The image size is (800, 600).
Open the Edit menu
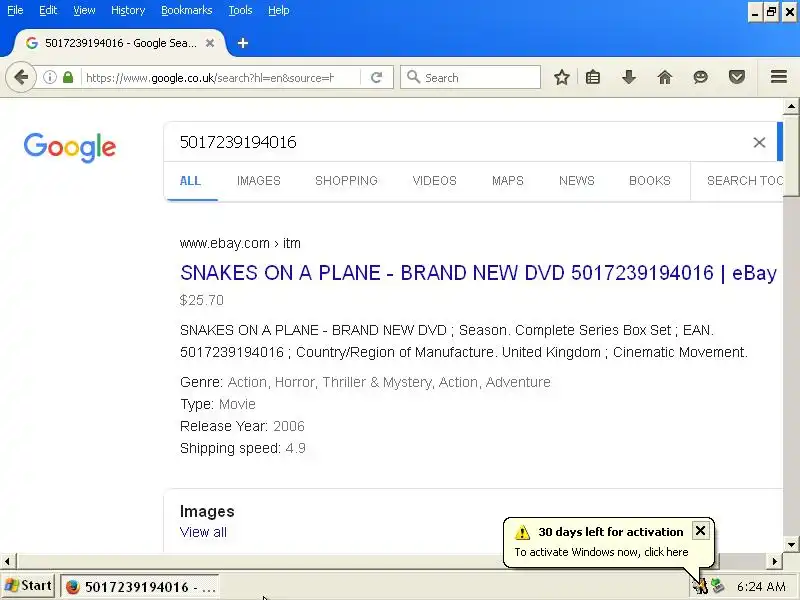(x=48, y=10)
